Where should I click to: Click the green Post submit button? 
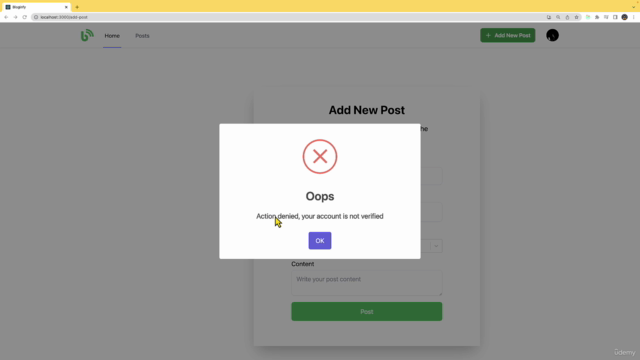367,311
